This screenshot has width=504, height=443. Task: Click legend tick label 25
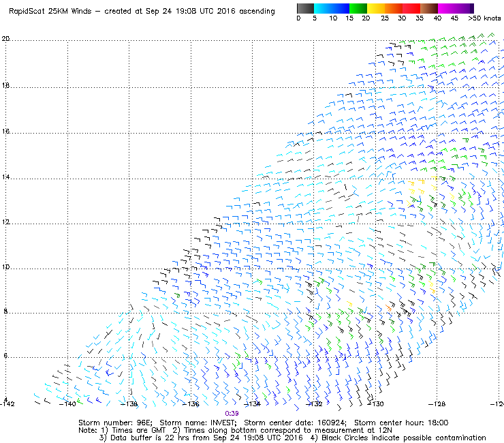385,18
